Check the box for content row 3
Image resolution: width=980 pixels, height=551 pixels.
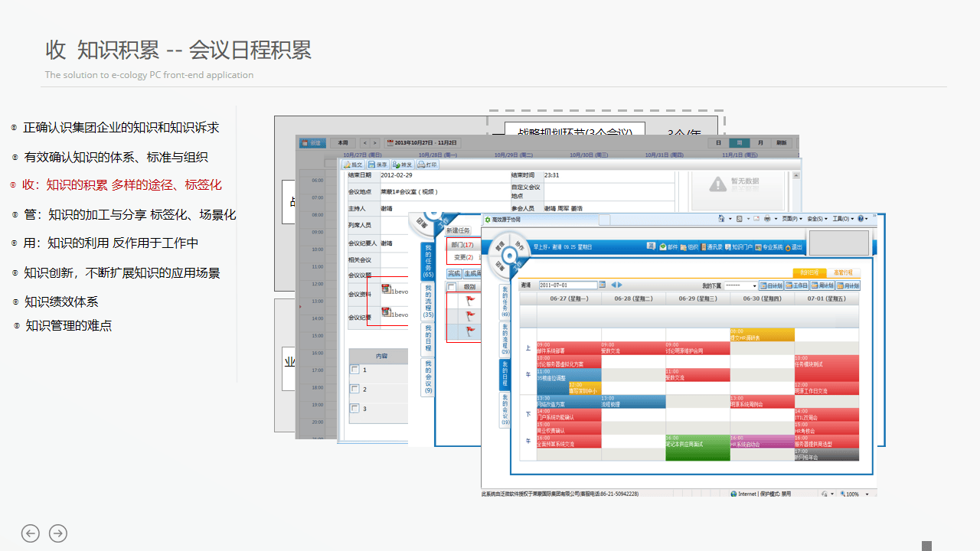tap(354, 408)
